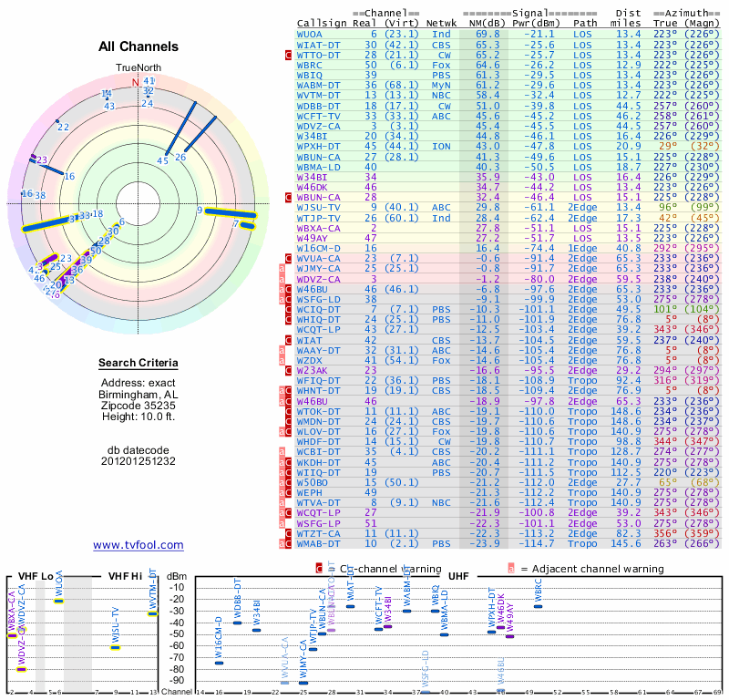
Task: Click the adjacent channel marker beside WTVA-DT
Action: tap(282, 503)
